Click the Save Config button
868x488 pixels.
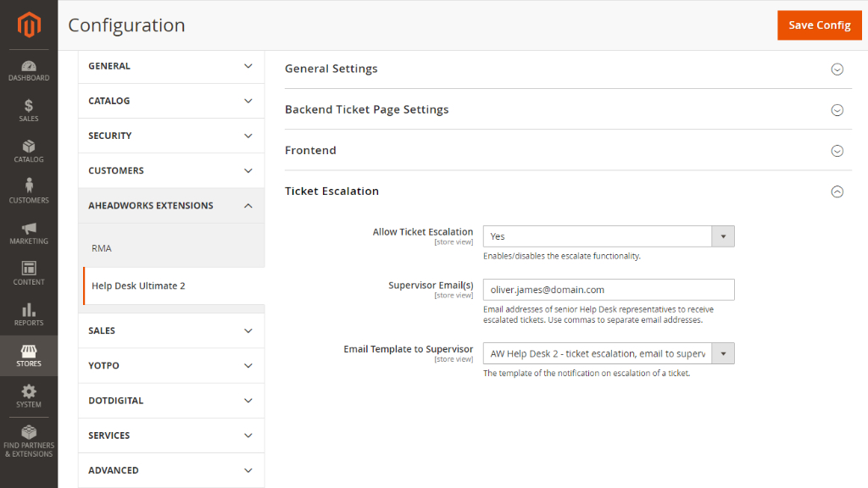(x=820, y=25)
